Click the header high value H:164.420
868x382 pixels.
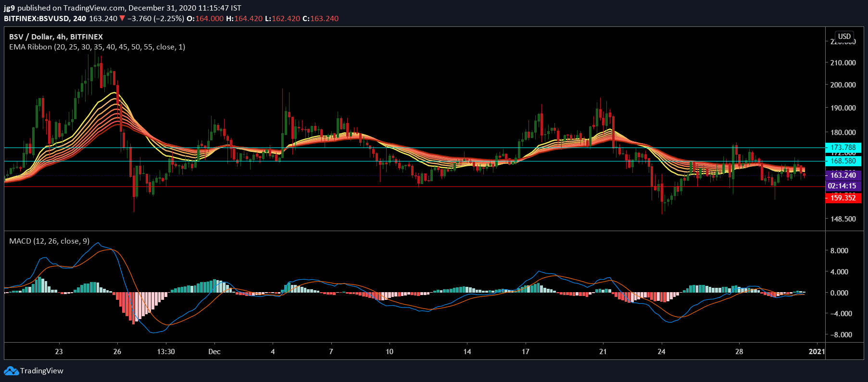(x=244, y=19)
